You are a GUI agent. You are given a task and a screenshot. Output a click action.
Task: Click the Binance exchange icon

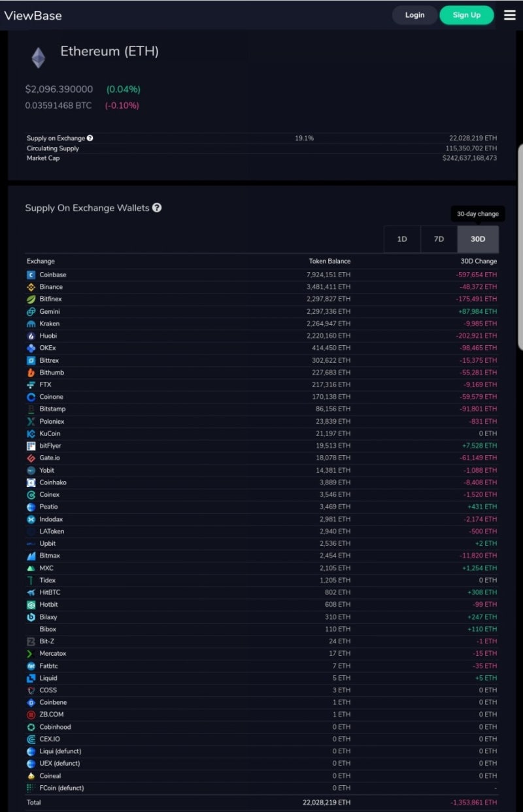coord(31,287)
